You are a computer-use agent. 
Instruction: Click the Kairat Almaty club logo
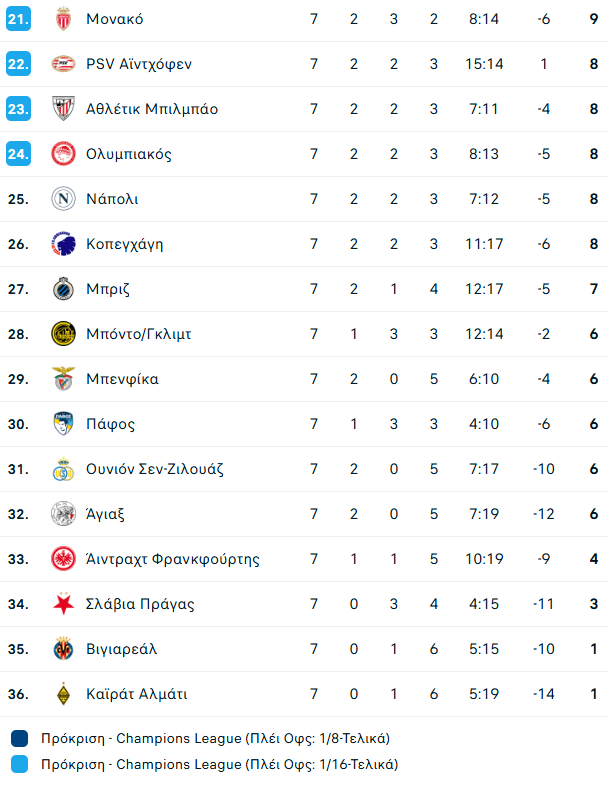click(63, 694)
